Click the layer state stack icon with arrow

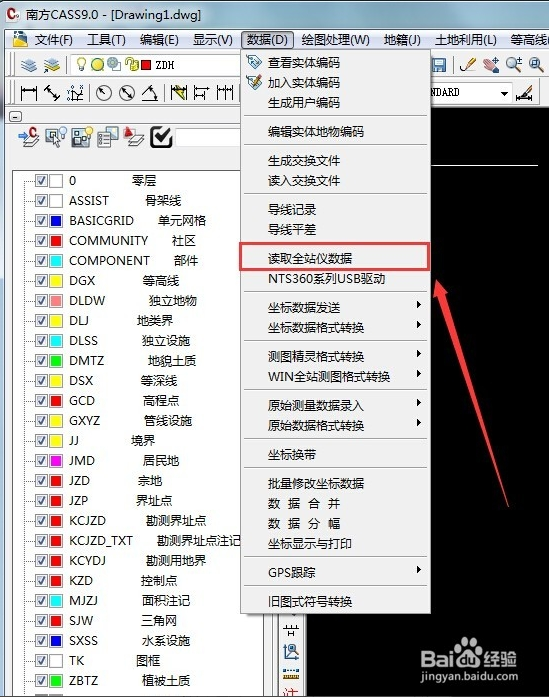click(52, 65)
